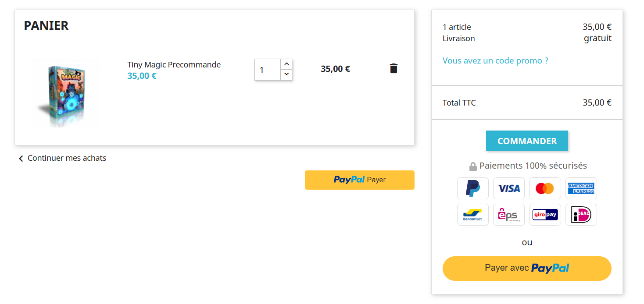Click the Mastercard logo icon
Screen dimensions: 644x304
545,188
